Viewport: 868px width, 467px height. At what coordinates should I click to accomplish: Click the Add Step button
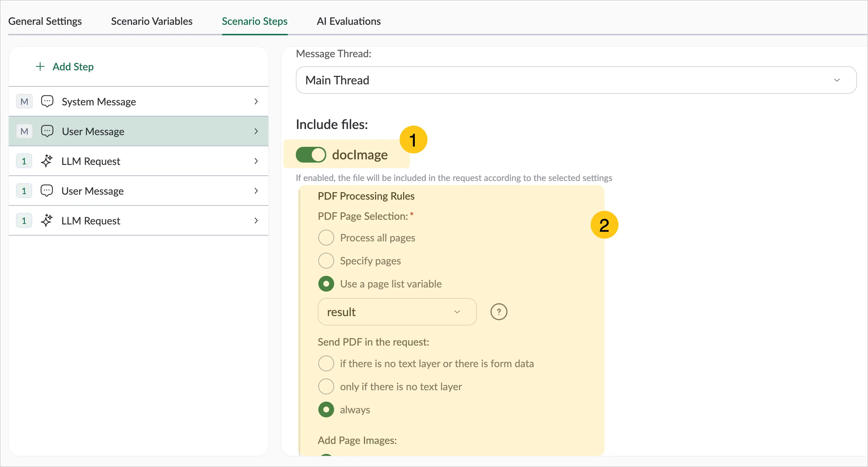(x=65, y=67)
